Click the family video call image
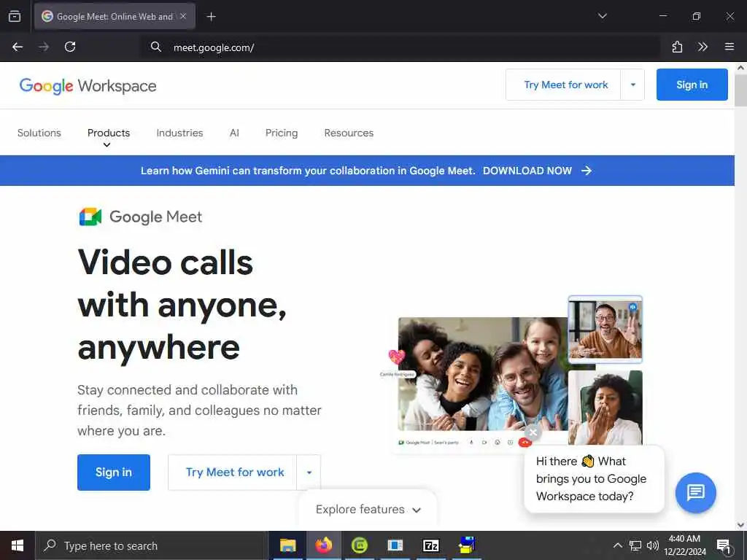747x560 pixels. point(483,374)
